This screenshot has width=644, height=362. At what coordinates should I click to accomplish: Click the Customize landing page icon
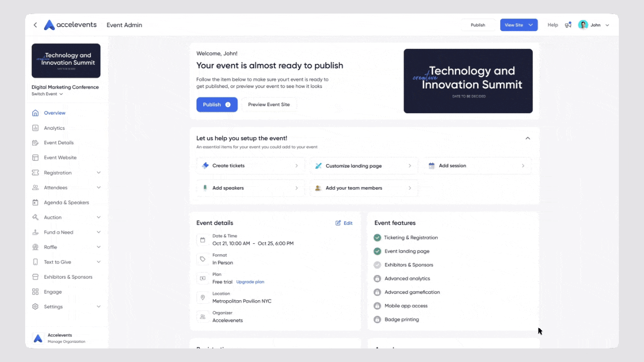click(318, 165)
